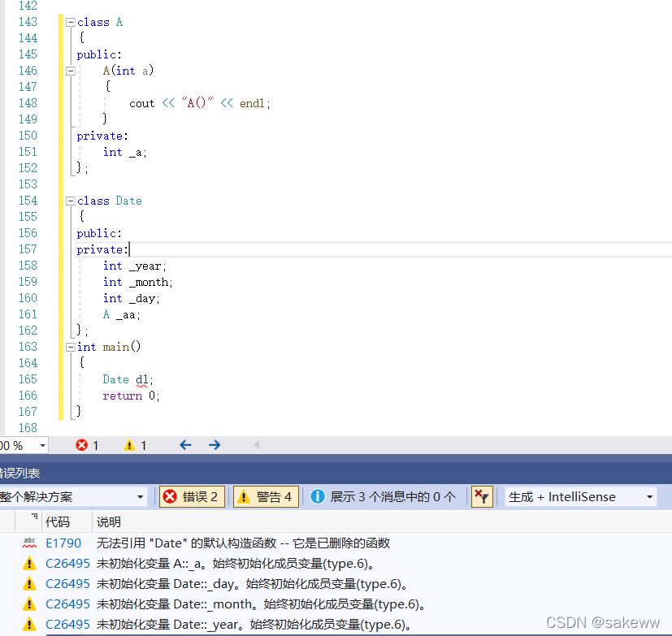
Task: Select the E1790 无法引用 "Date" error description
Action: [x=243, y=543]
